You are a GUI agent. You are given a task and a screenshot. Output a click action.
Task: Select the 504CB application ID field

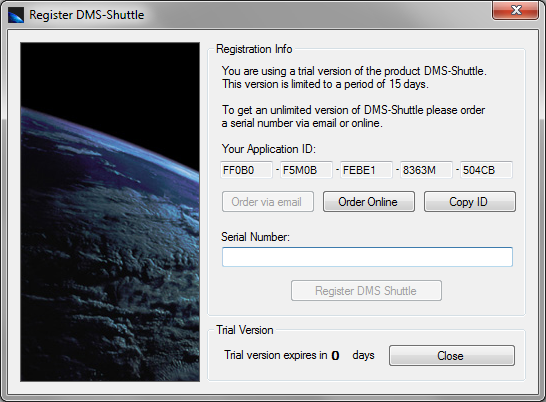[x=486, y=170]
